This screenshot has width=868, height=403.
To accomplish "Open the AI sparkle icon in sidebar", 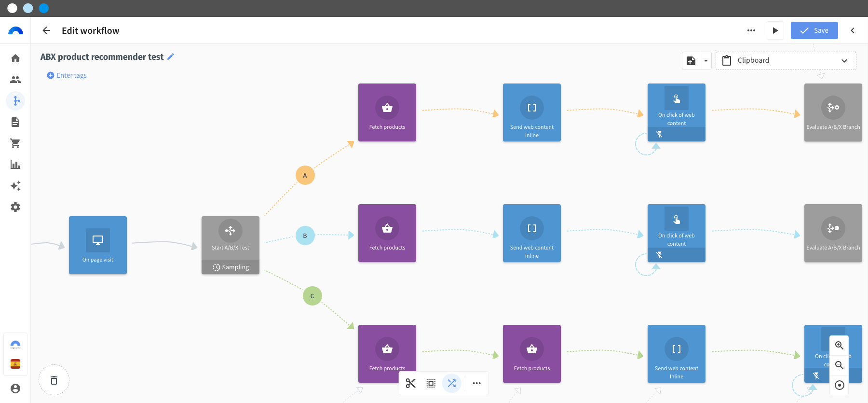I will [x=15, y=186].
